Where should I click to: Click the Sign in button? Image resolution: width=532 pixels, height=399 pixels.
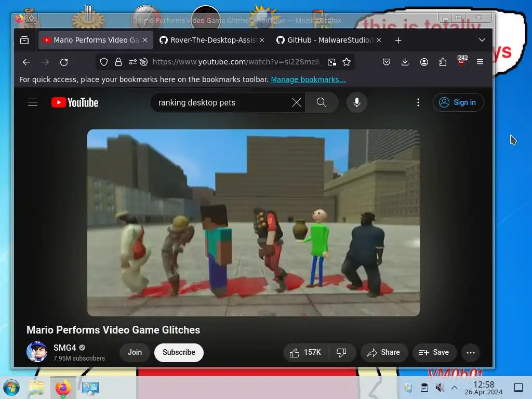[x=458, y=102]
